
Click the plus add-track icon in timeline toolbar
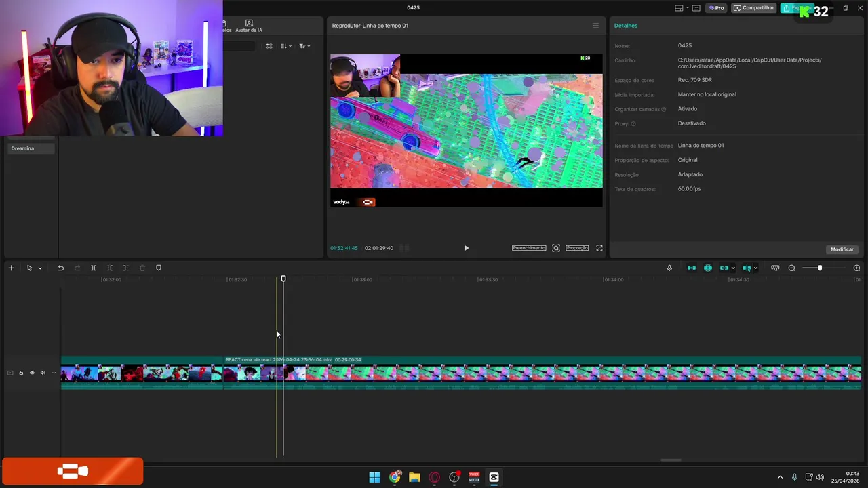tap(11, 268)
